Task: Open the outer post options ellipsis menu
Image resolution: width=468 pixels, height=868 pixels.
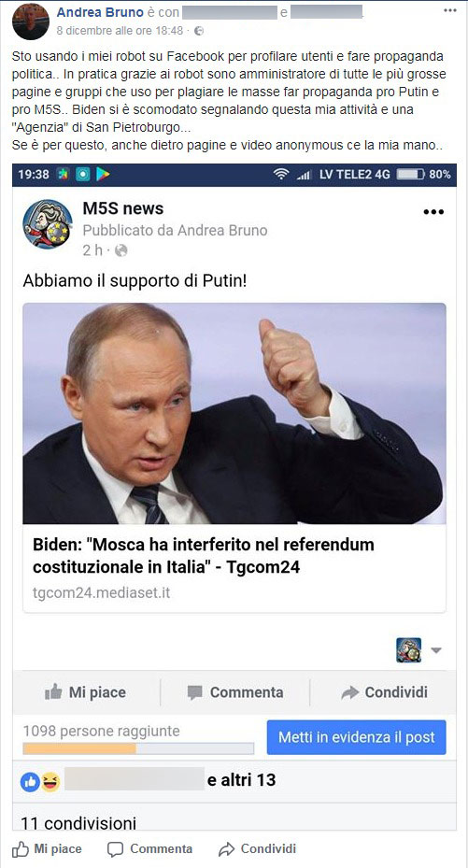Action: click(450, 10)
